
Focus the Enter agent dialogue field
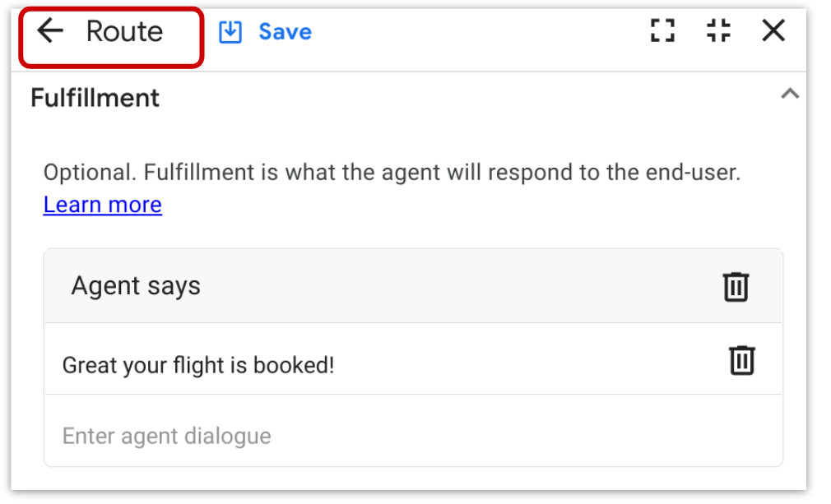click(x=413, y=437)
